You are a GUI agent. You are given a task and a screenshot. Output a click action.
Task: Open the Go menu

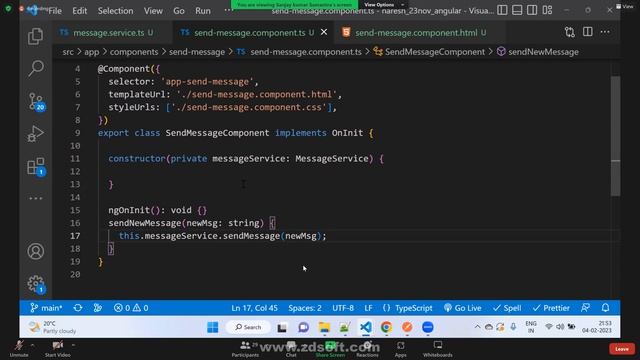(x=179, y=11)
